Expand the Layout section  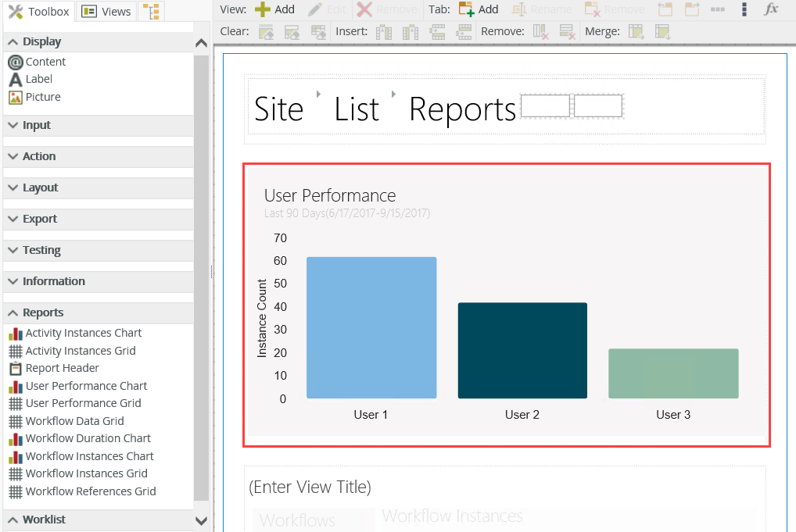pyautogui.click(x=40, y=187)
